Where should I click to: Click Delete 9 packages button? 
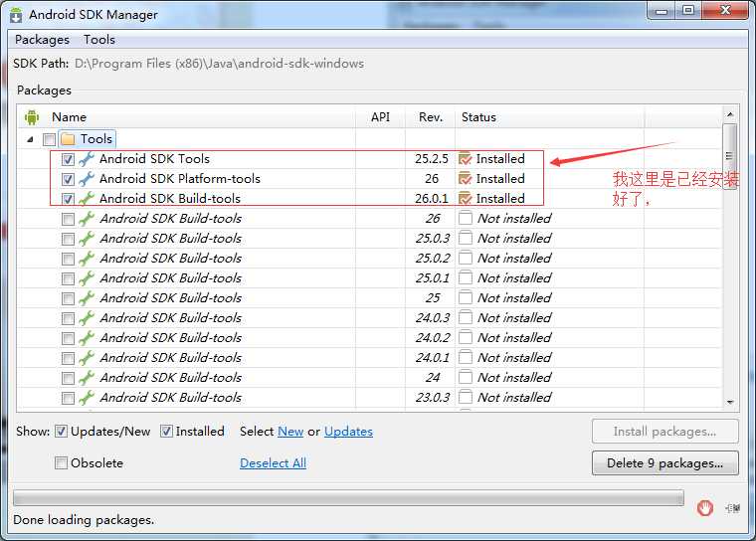(x=664, y=463)
